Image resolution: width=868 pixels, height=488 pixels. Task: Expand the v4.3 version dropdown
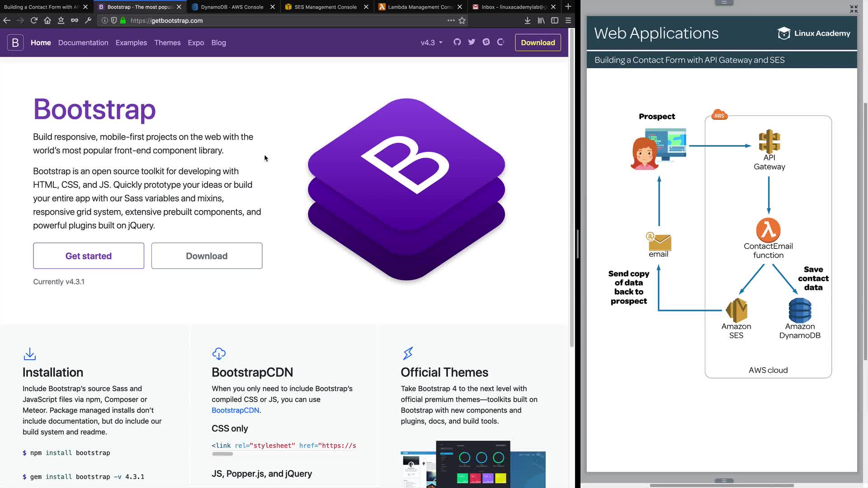point(431,42)
